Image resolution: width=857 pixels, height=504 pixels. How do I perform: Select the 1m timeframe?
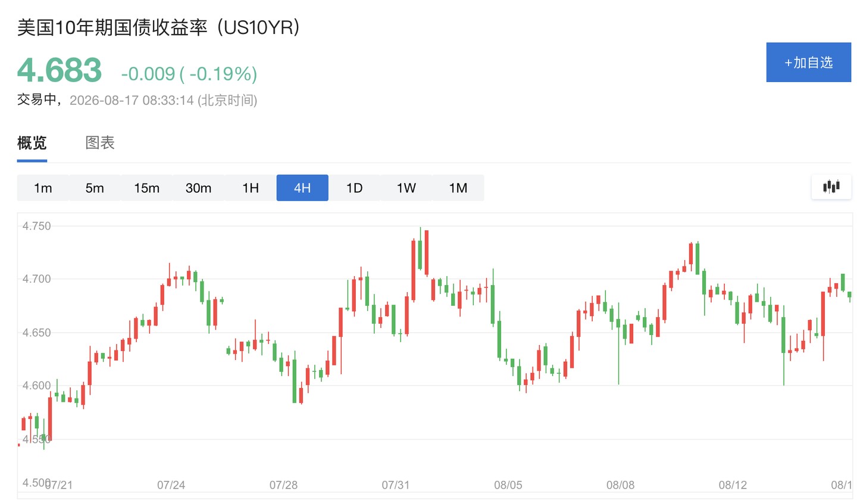pyautogui.click(x=43, y=188)
